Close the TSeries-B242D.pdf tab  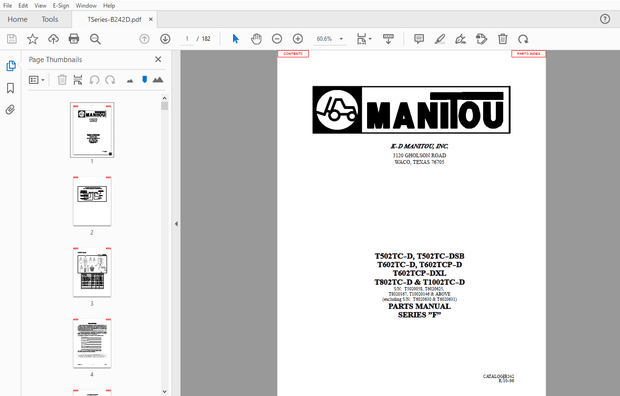pyautogui.click(x=151, y=19)
